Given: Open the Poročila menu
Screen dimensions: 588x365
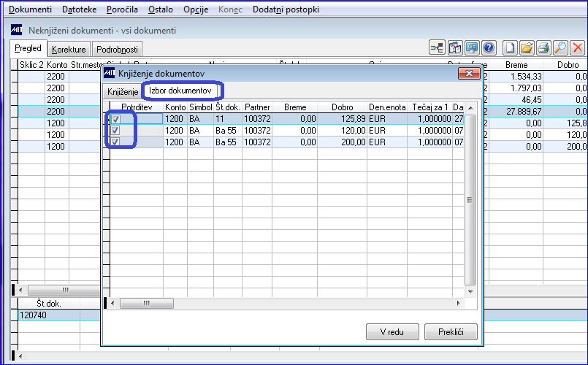Looking at the screenshot, I should coord(122,9).
